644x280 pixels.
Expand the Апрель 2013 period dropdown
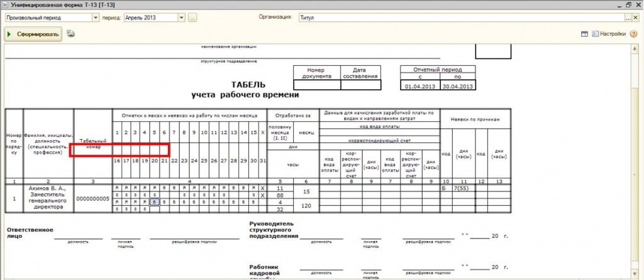click(181, 18)
